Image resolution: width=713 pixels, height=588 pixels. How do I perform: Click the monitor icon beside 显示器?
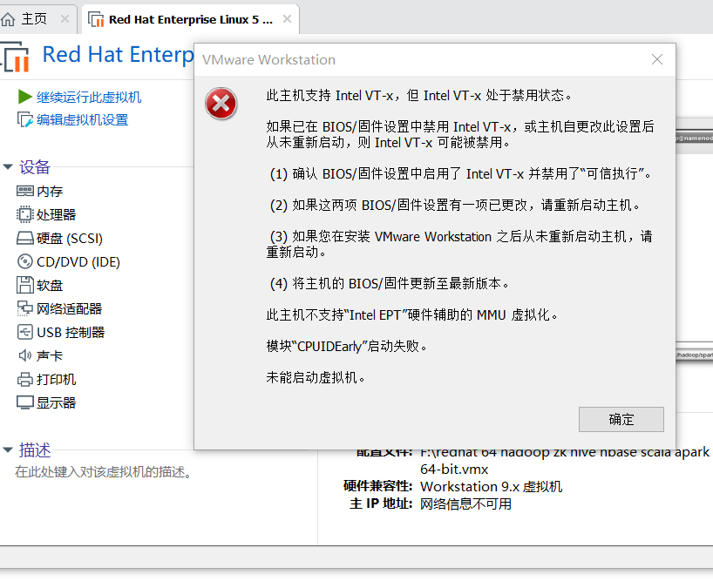coord(25,402)
